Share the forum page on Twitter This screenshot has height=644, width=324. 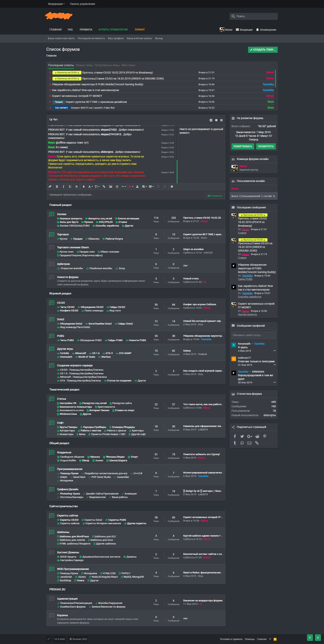point(242,436)
